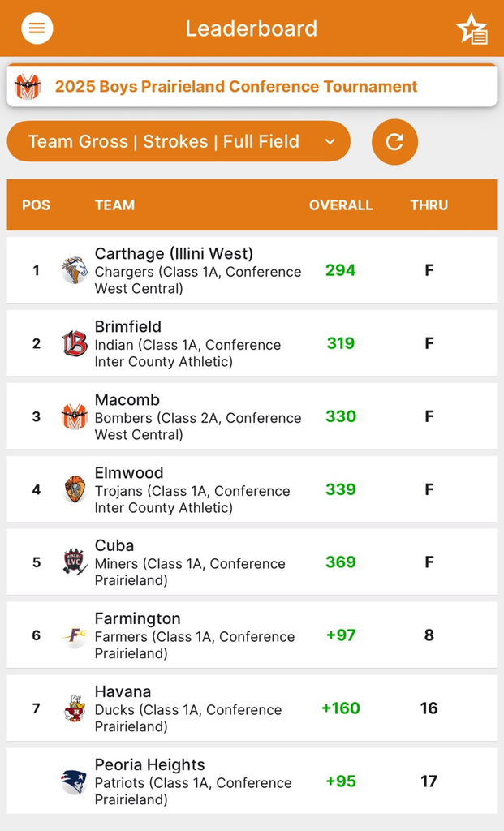The height and width of the screenshot is (831, 504).
Task: Open 2025 Boys Prairieland Conference Tournament link
Action: (236, 86)
